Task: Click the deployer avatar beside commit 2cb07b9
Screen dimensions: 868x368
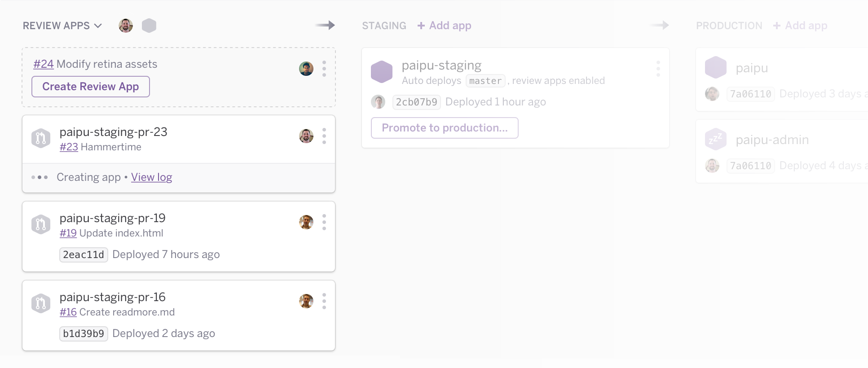Action: pyautogui.click(x=379, y=102)
